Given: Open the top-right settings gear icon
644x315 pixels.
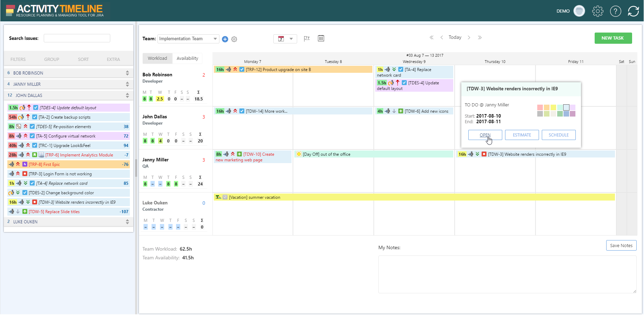Looking at the screenshot, I should tap(598, 11).
